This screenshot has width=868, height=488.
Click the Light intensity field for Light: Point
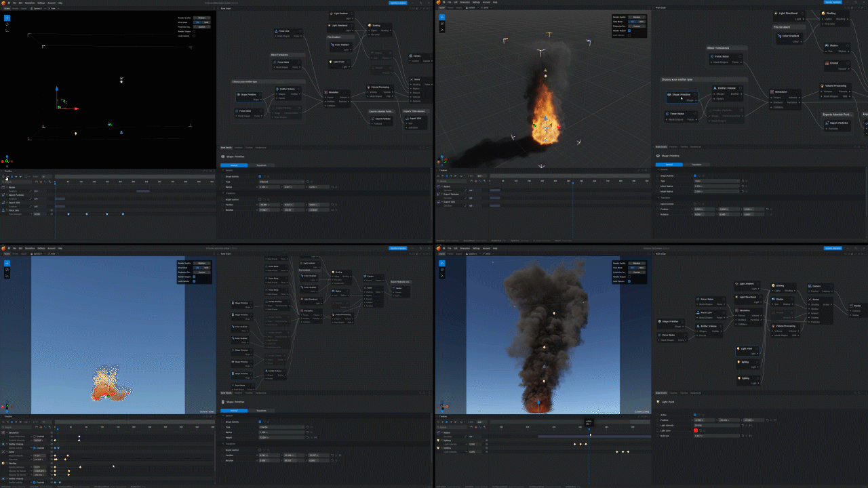coord(717,425)
